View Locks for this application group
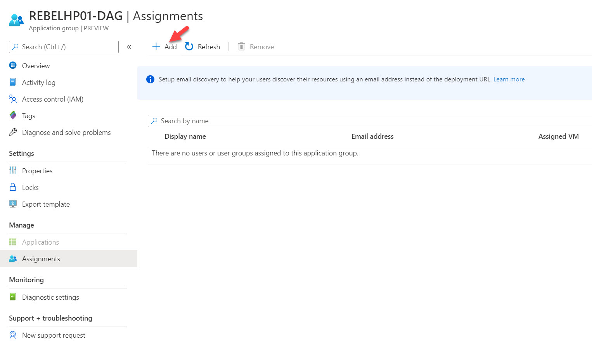Viewport: 592px width, 364px height. pos(30,187)
